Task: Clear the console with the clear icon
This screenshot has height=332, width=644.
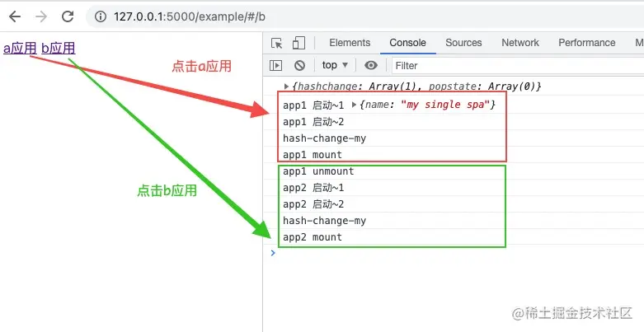Action: click(x=300, y=65)
